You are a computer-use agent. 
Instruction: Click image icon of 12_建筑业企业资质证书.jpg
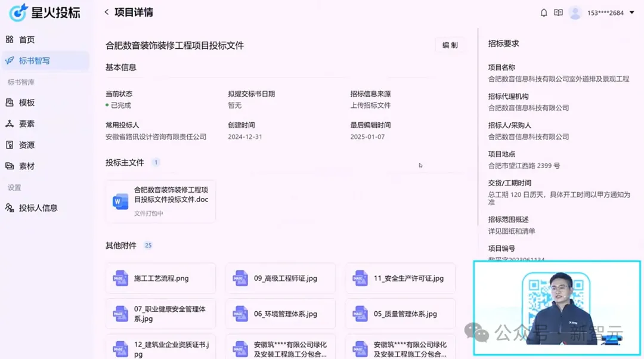(x=120, y=349)
